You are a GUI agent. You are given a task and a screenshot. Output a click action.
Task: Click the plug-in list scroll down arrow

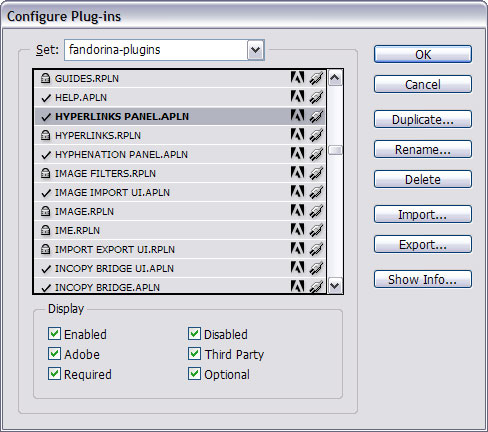point(335,286)
